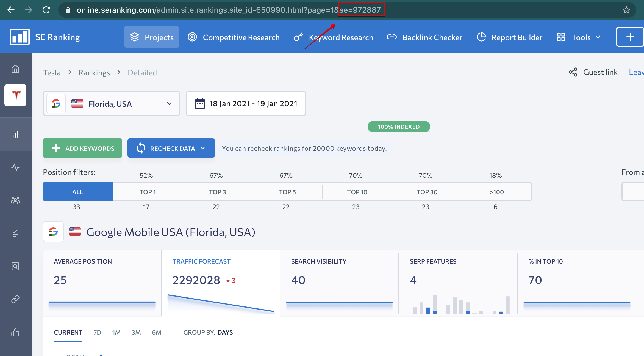Select >100 position filter
Screen dimensions: 644x356
point(497,192)
